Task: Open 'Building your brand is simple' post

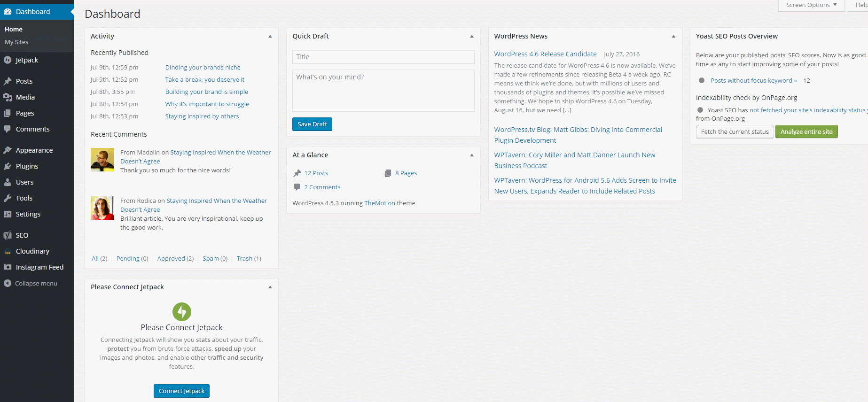Action: coord(206,92)
